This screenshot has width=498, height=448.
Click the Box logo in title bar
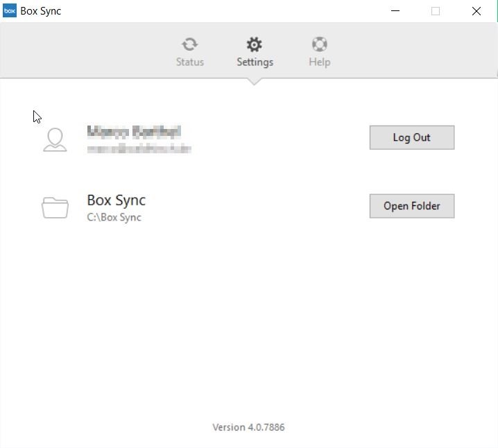click(10, 11)
